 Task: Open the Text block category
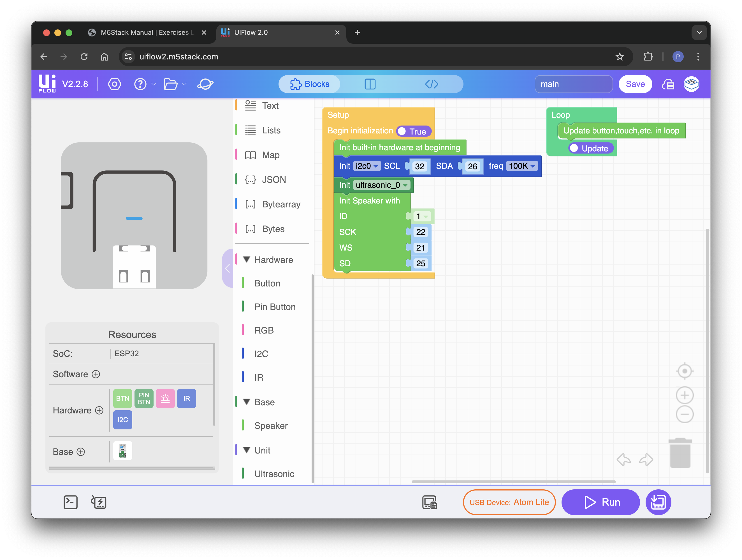coord(270,105)
